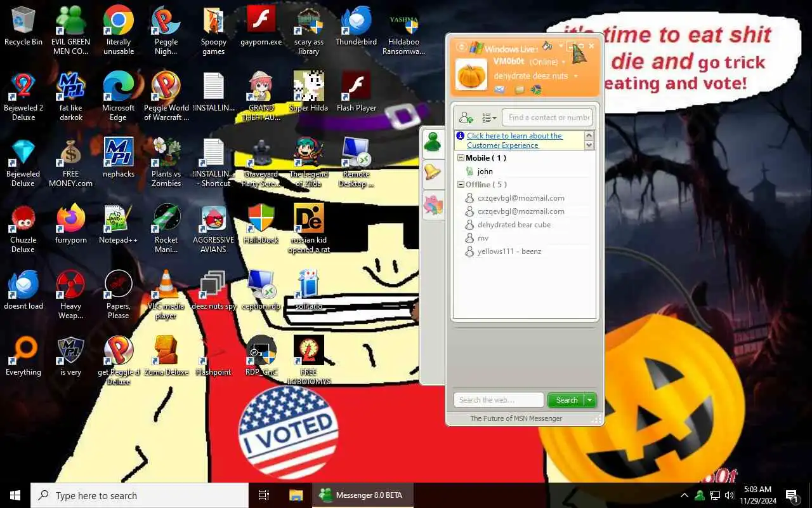812x508 pixels.
Task: Open the Search button dropdown arrow
Action: [590, 400]
